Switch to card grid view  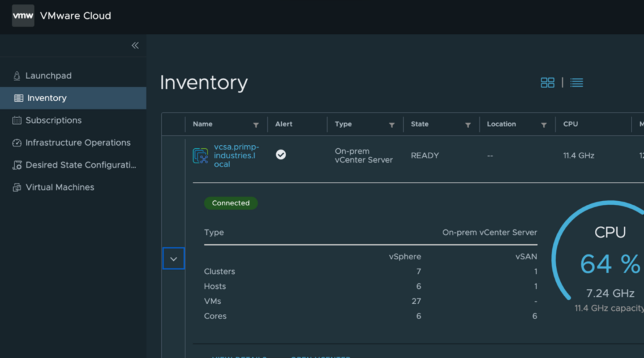tap(548, 83)
